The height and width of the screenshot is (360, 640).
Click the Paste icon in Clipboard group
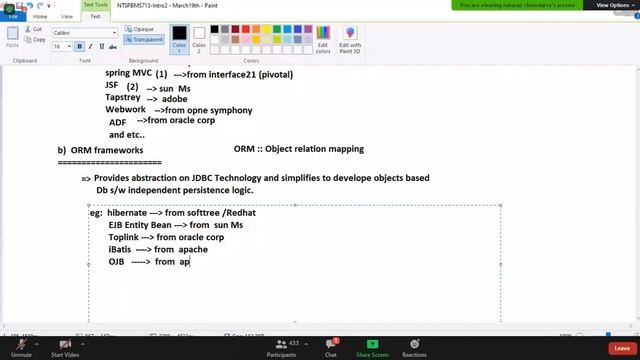(13, 34)
